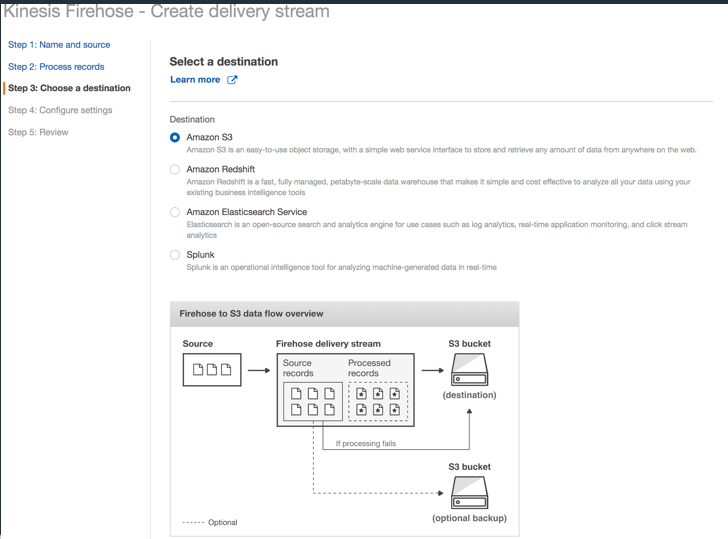Click the '(destination)' caption
This screenshot has width=728, height=539.
pyautogui.click(x=469, y=395)
